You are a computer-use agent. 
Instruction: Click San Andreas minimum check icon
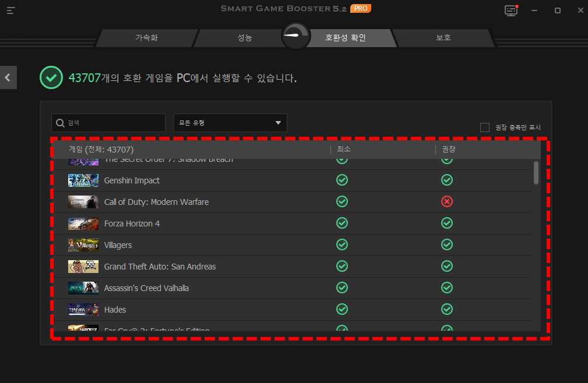point(342,266)
